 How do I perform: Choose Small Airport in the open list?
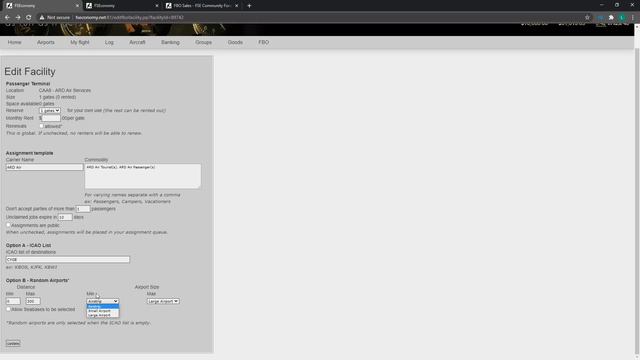coord(102,311)
